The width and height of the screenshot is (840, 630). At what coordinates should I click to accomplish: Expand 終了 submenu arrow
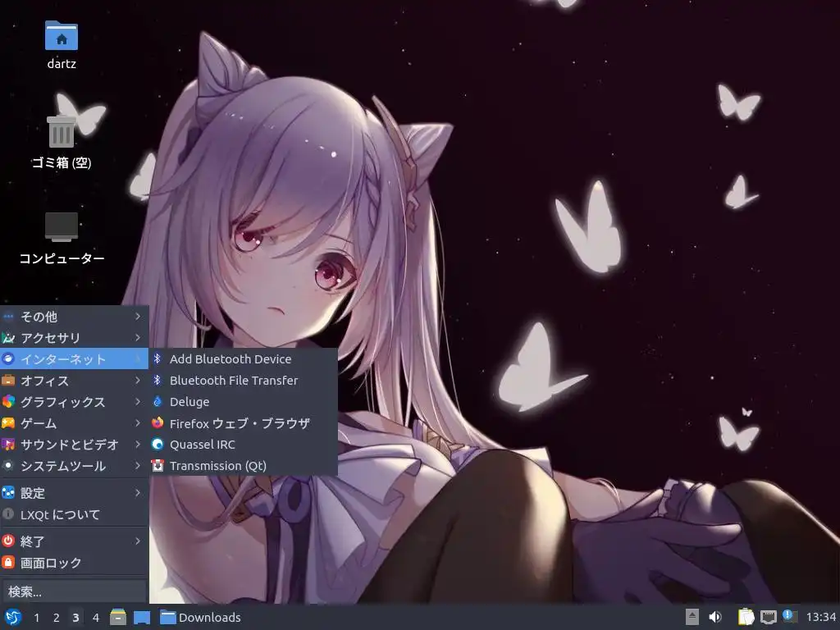pos(138,541)
